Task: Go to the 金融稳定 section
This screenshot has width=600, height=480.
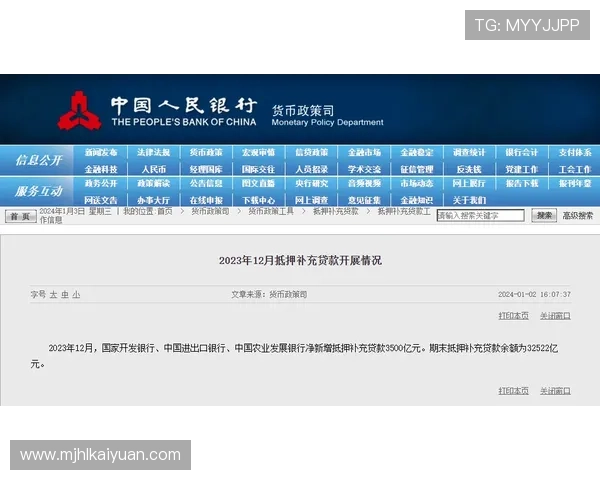Action: [417, 152]
